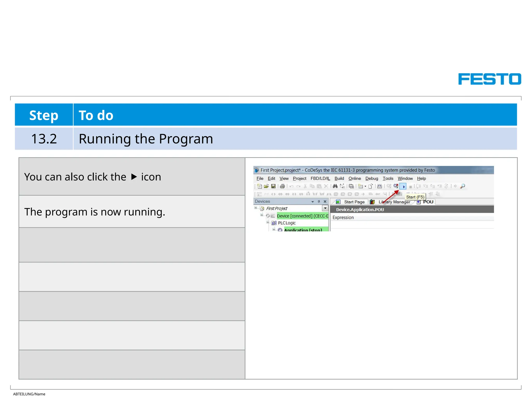Open the Debug menu
Screen dimensions: 532x399
coord(372,178)
